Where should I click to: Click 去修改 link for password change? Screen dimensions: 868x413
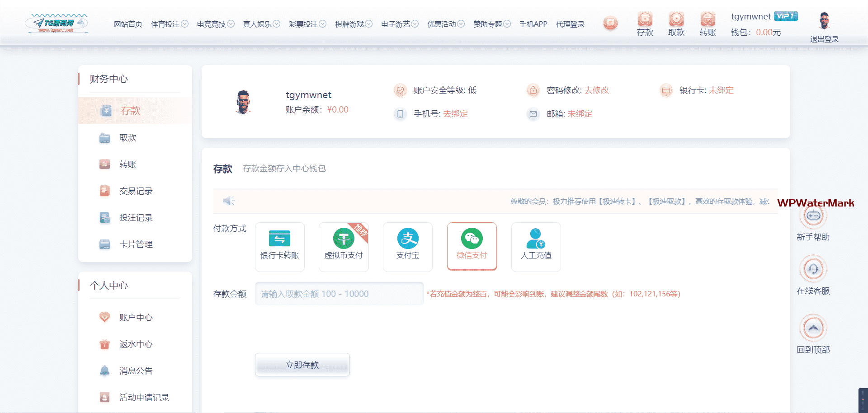click(596, 90)
